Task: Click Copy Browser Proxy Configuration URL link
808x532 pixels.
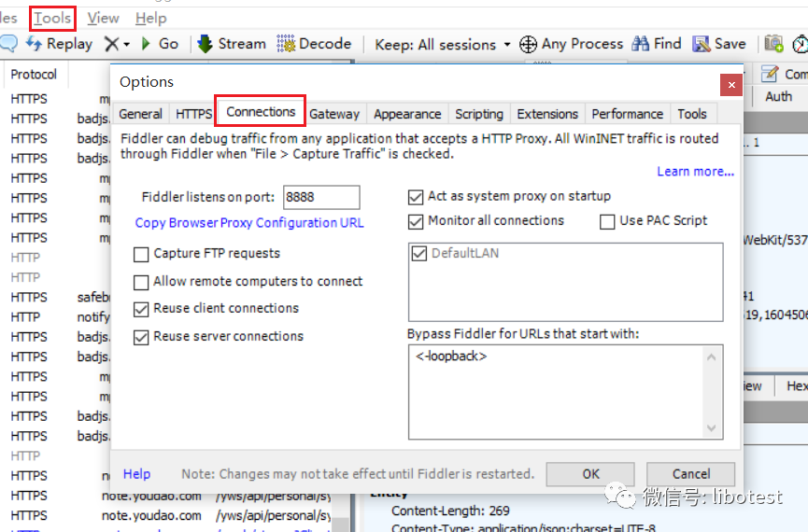Action: [249, 223]
